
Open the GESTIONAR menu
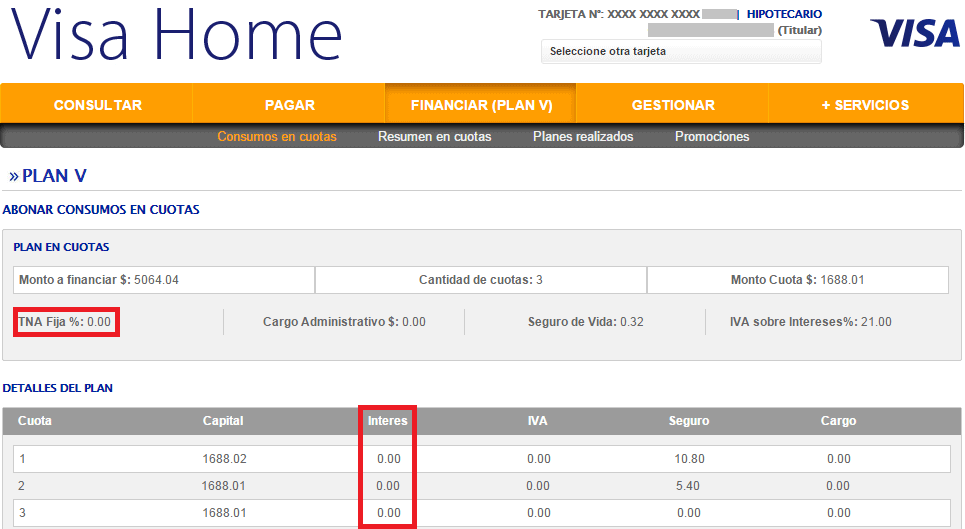[673, 105]
